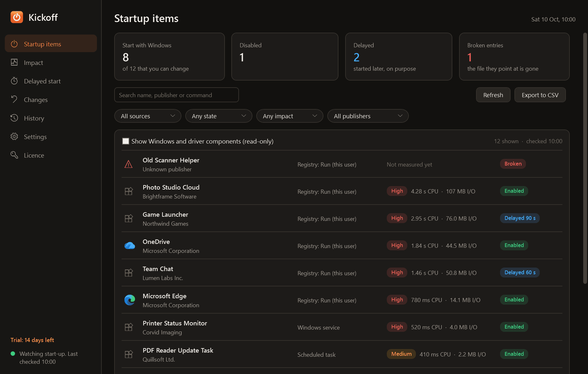Image resolution: width=588 pixels, height=374 pixels.
Task: Open Changes via its undo arrow icon
Action: click(x=14, y=99)
